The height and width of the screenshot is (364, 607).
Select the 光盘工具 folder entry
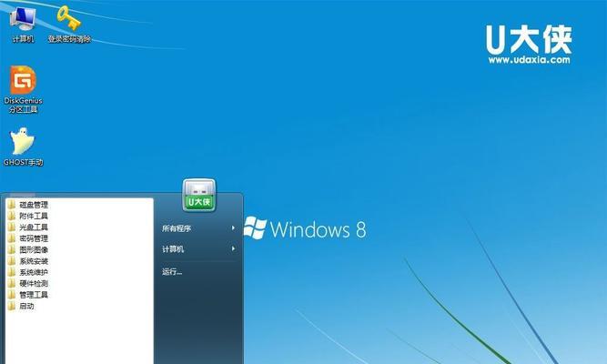click(28, 227)
